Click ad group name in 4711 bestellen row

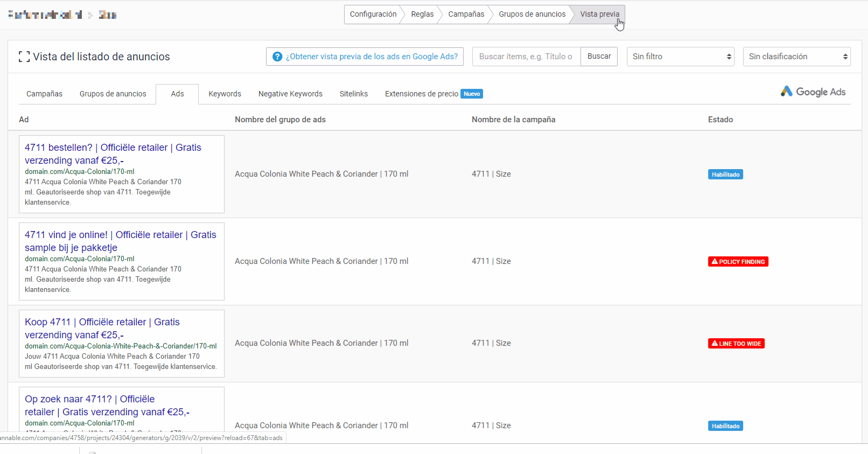(321, 174)
